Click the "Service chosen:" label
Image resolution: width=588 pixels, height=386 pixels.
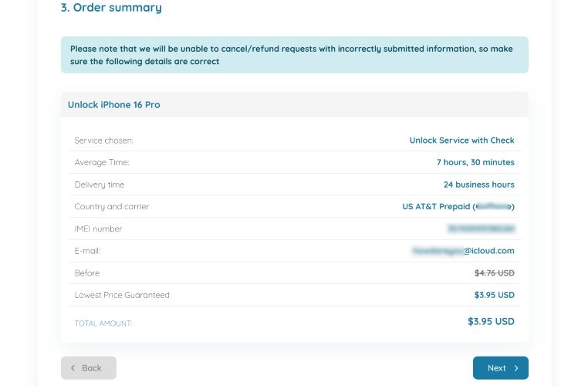(104, 141)
